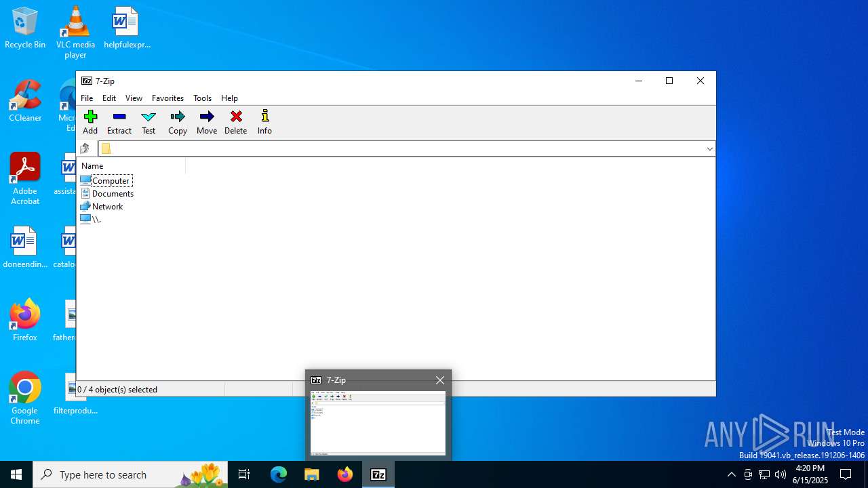Image resolution: width=868 pixels, height=488 pixels.
Task: Open File Explorer from the taskbar
Action: [312, 474]
